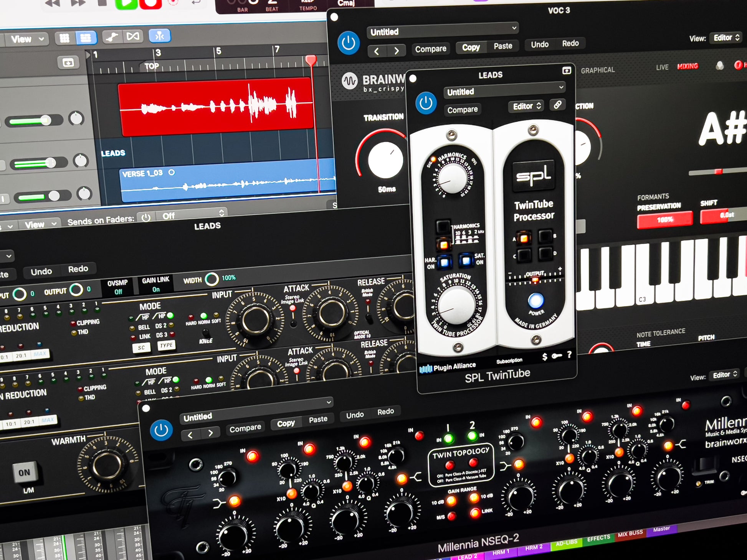
Task: Click the TwinTube help question mark icon
Action: click(569, 355)
